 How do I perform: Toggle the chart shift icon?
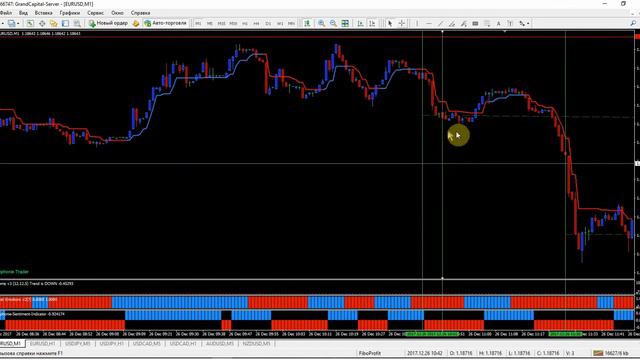tap(372, 24)
